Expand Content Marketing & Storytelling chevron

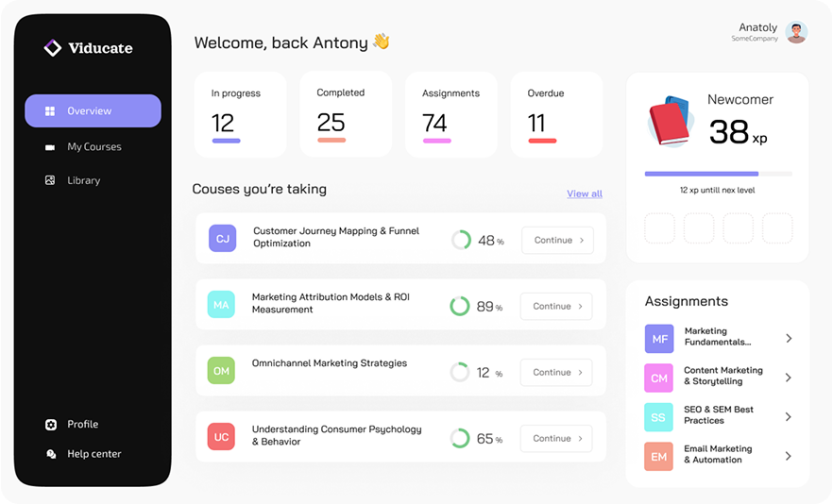[789, 378]
